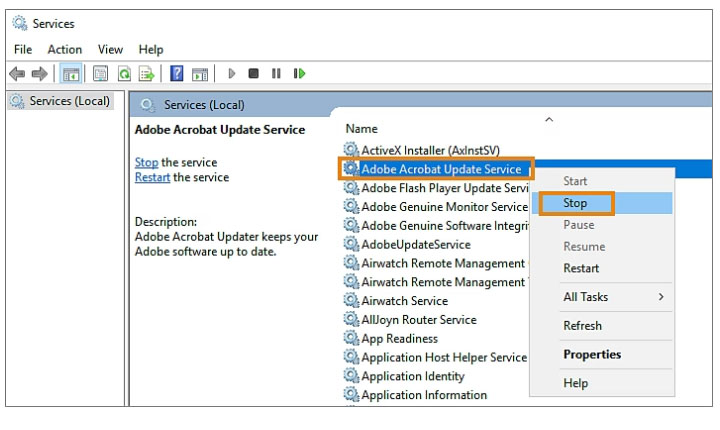720x430 pixels.
Task: Click the Services (Local) header panel icon
Action: click(x=147, y=105)
